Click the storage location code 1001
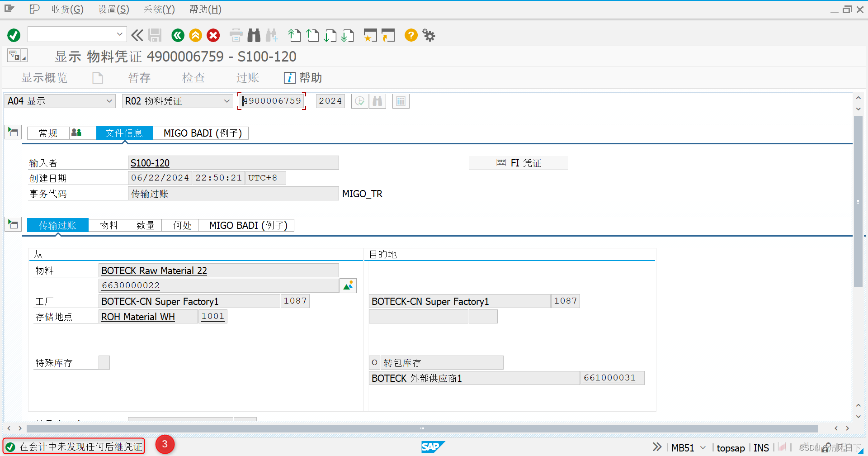The width and height of the screenshot is (868, 456). click(213, 316)
